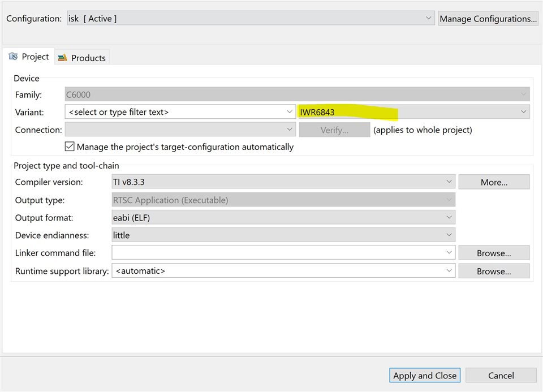This screenshot has width=543, height=392.
Task: Open the Device endianness dropdown
Action: tap(283, 235)
